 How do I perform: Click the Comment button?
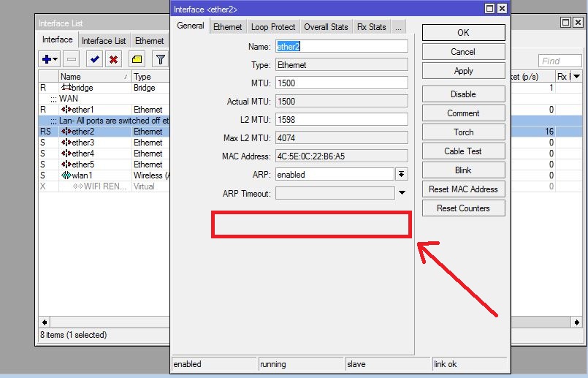pos(464,113)
